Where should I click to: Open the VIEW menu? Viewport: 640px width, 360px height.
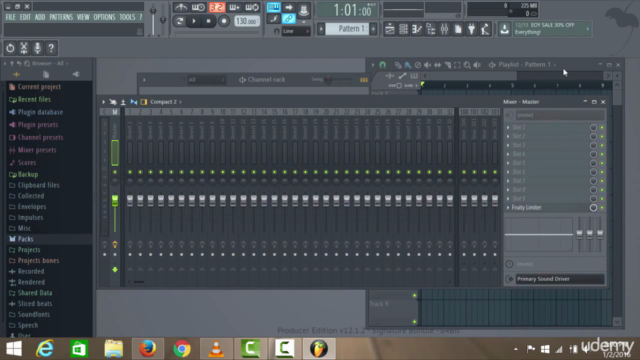(83, 17)
